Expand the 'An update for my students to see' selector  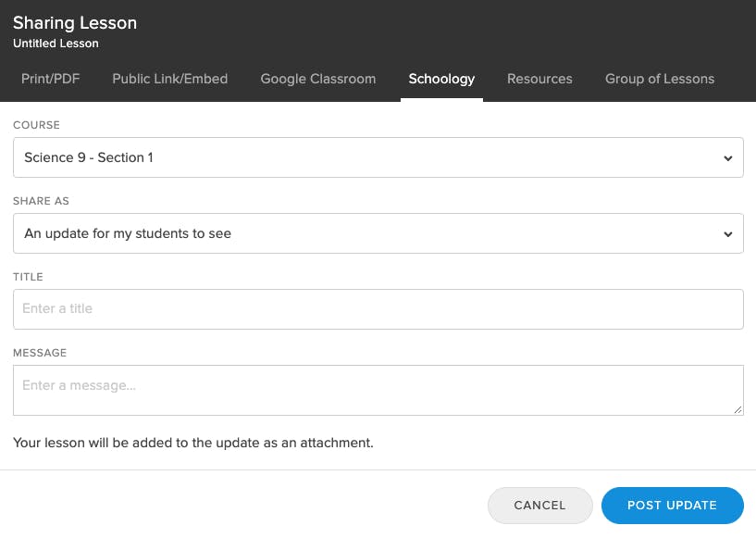click(378, 233)
